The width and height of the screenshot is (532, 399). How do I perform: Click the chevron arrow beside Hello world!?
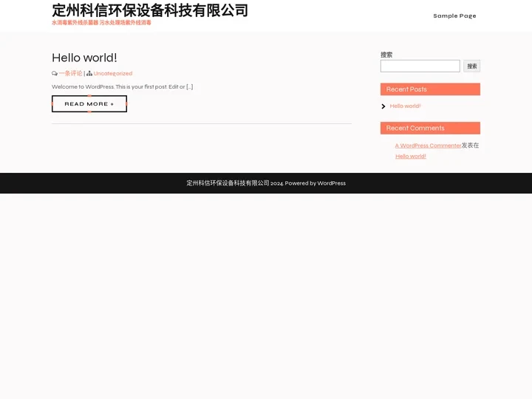383,106
